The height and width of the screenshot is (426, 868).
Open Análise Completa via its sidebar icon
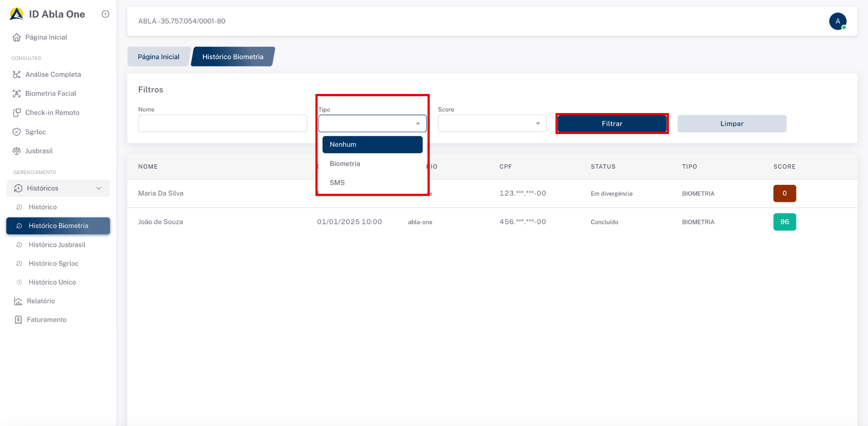(17, 74)
